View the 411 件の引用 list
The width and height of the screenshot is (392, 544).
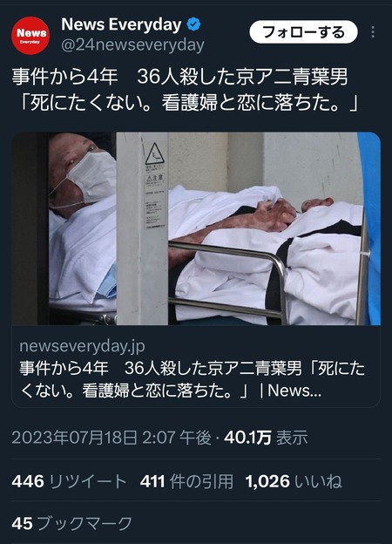click(x=186, y=481)
